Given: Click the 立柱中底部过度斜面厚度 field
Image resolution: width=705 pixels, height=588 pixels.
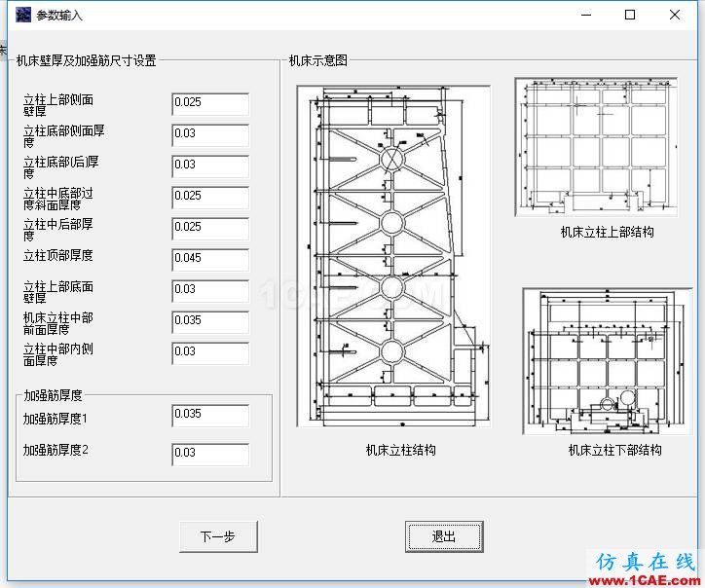Looking at the screenshot, I should tap(210, 198).
